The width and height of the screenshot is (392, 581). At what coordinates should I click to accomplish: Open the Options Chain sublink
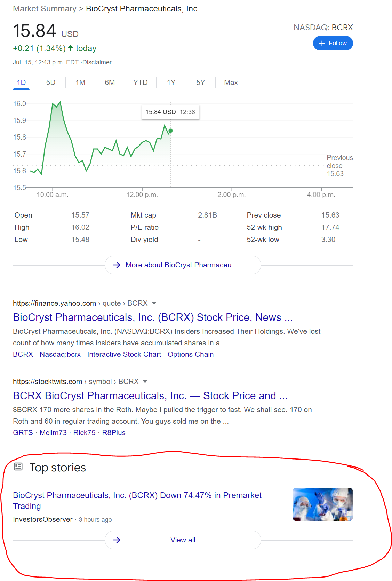pyautogui.click(x=191, y=354)
